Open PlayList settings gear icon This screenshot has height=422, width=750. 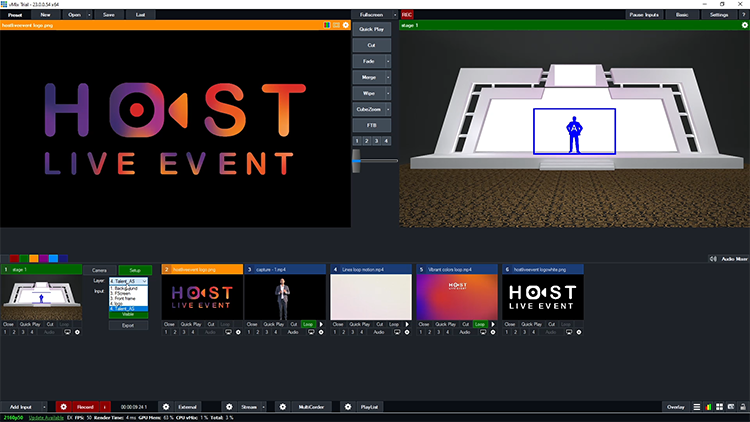click(x=347, y=407)
